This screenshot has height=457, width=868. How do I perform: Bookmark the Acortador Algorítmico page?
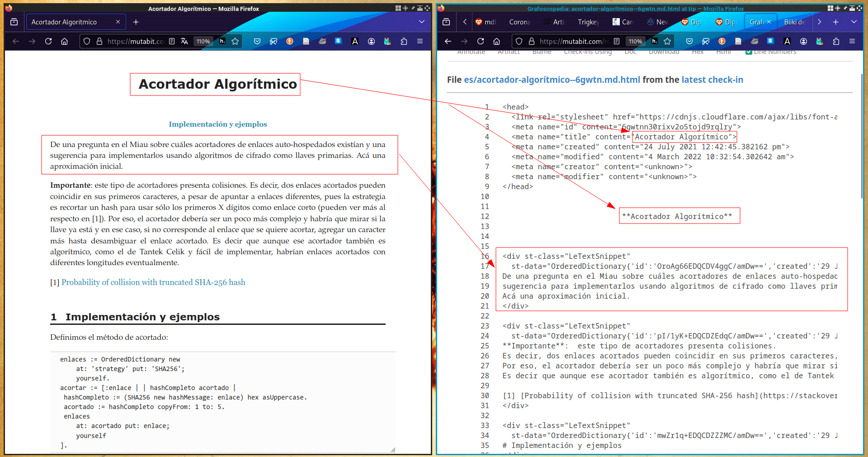(x=235, y=41)
